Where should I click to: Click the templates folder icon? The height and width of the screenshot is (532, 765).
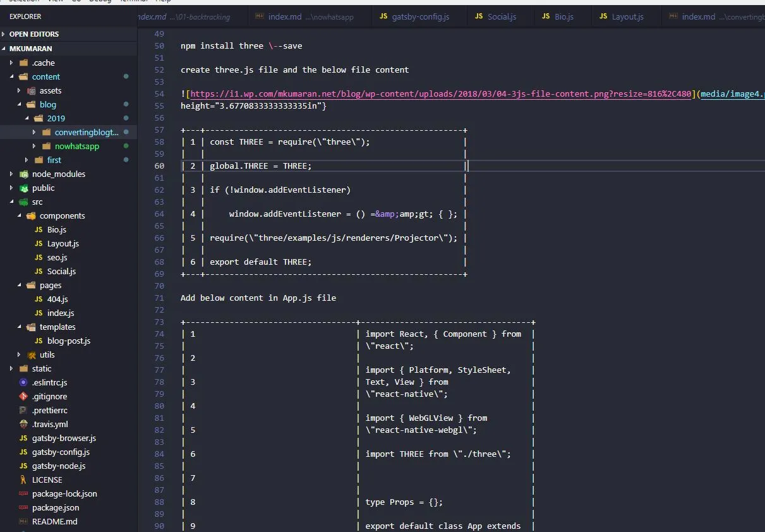pyautogui.click(x=32, y=327)
